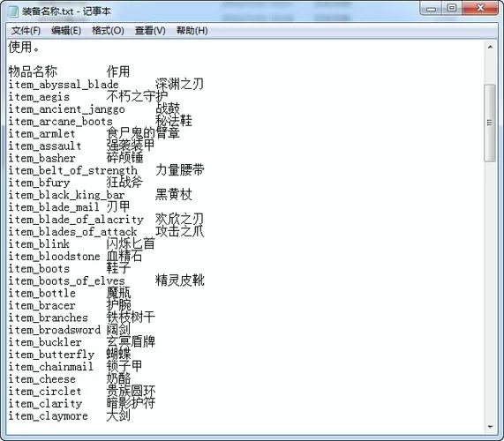Viewport: 504px width, 441px height.
Task: Click the text item_armlet
Action: [x=41, y=133]
